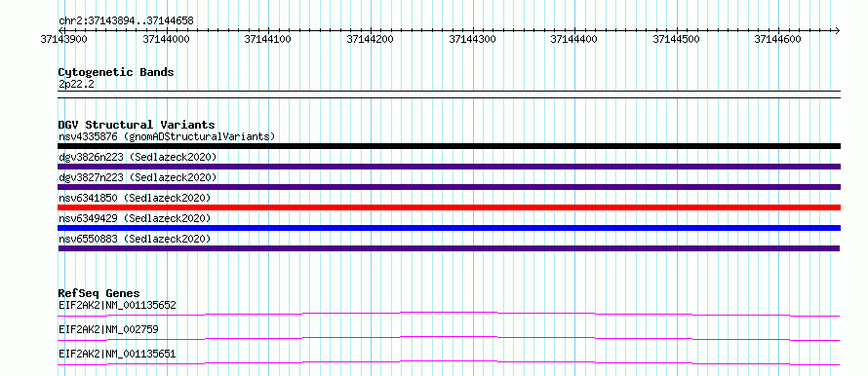Open variant nsv4335876 (gnomADStructuralVariants) label
The width and height of the screenshot is (868, 376).
point(167,136)
